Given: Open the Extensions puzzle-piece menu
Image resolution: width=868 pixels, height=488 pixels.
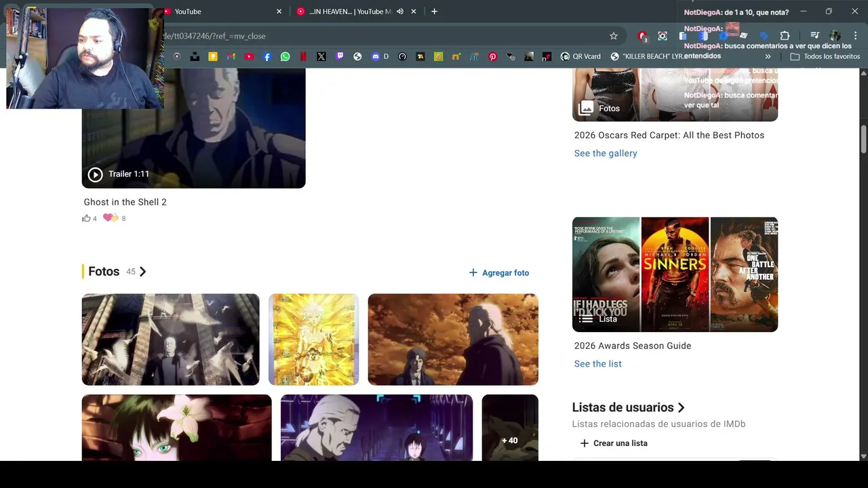Looking at the screenshot, I should point(785,36).
